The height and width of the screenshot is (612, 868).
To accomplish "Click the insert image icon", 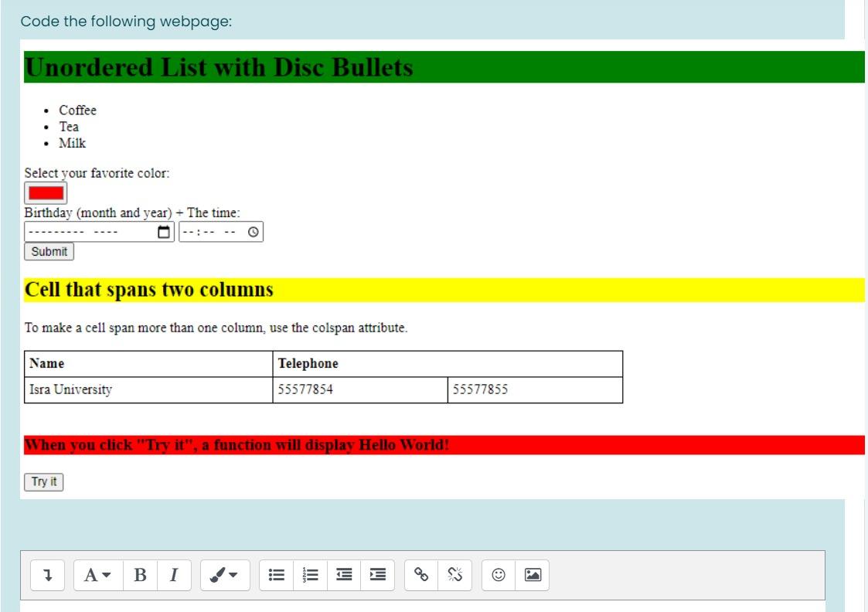I will [x=533, y=575].
